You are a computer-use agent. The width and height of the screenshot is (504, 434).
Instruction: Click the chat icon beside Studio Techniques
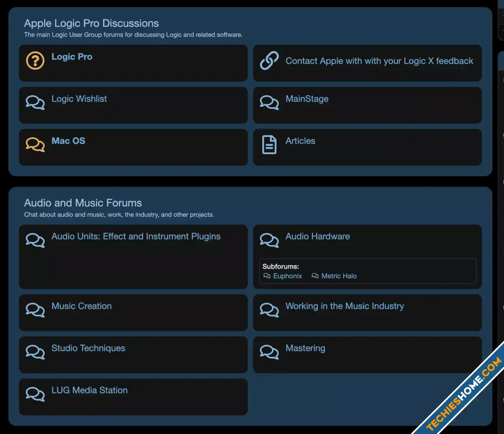(x=35, y=352)
